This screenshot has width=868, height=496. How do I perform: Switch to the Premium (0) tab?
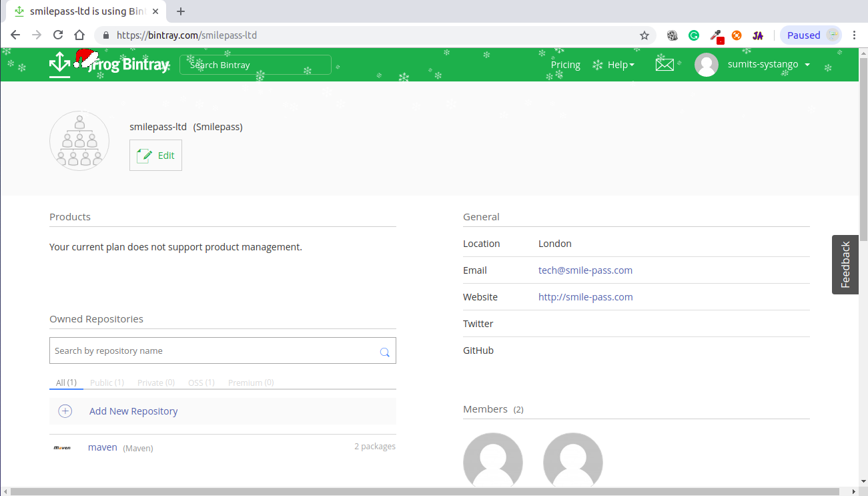point(251,383)
